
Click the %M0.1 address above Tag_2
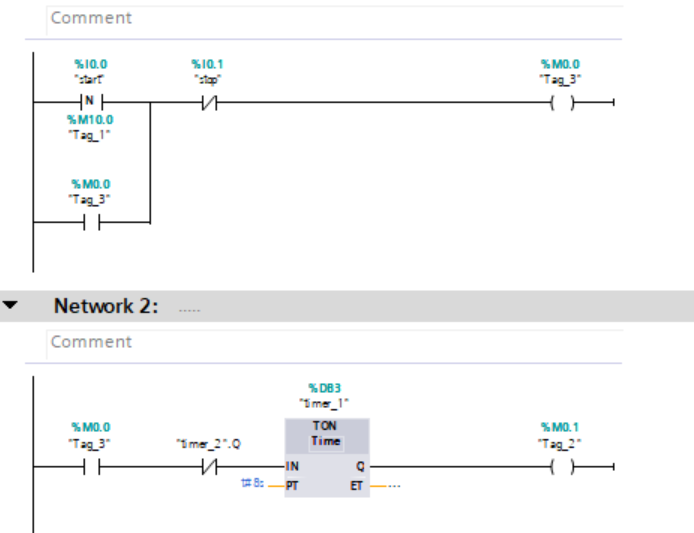point(560,427)
